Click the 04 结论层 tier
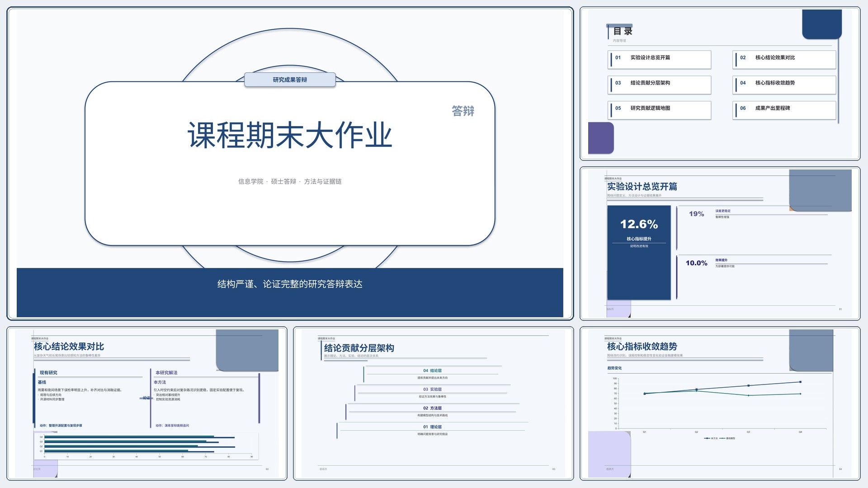The width and height of the screenshot is (868, 488). point(432,374)
